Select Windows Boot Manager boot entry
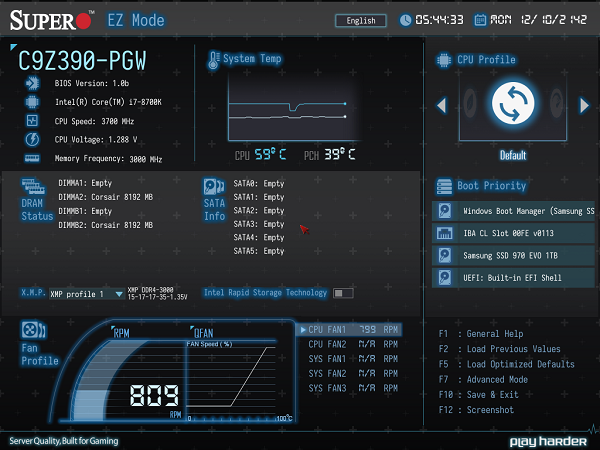600x450 pixels. coord(514,211)
